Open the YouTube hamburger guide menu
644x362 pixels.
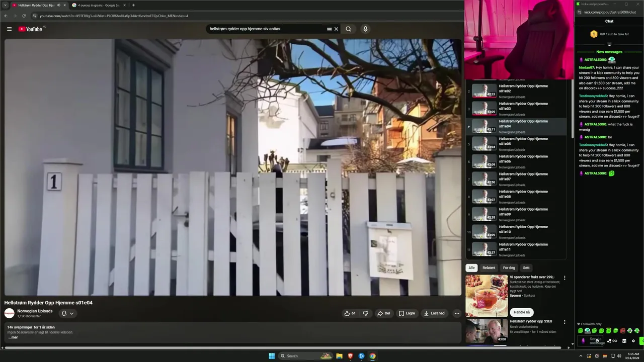[9, 29]
